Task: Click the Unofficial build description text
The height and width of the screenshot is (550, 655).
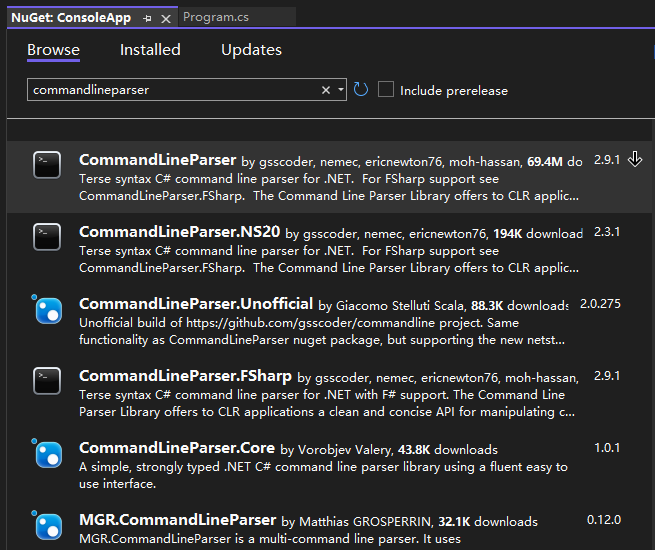Action: click(322, 331)
